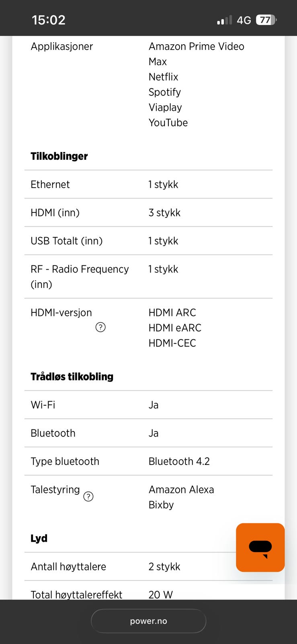Tap the power.no address bar
297x644 pixels.
(x=148, y=621)
